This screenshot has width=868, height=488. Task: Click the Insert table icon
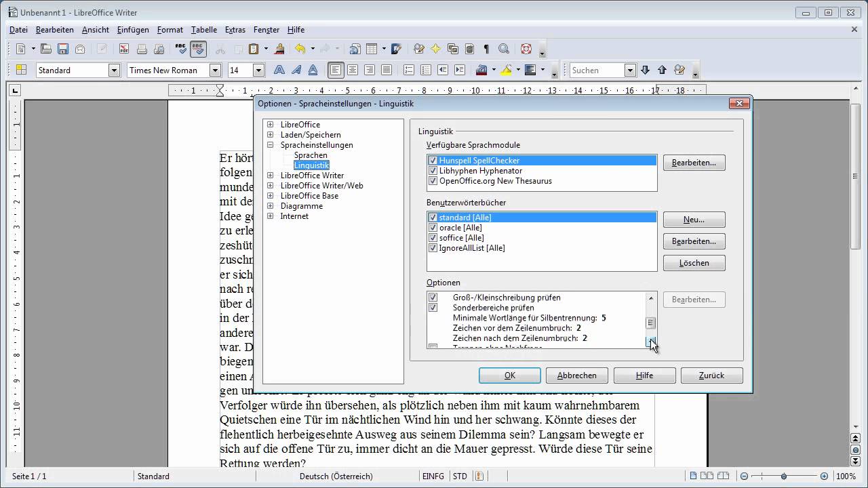click(372, 49)
